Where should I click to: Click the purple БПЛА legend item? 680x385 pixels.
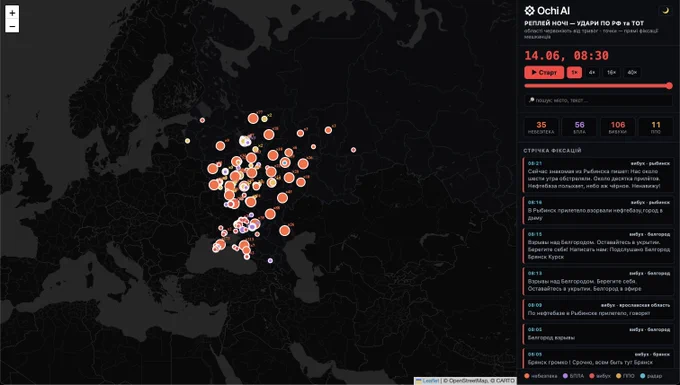coord(573,376)
